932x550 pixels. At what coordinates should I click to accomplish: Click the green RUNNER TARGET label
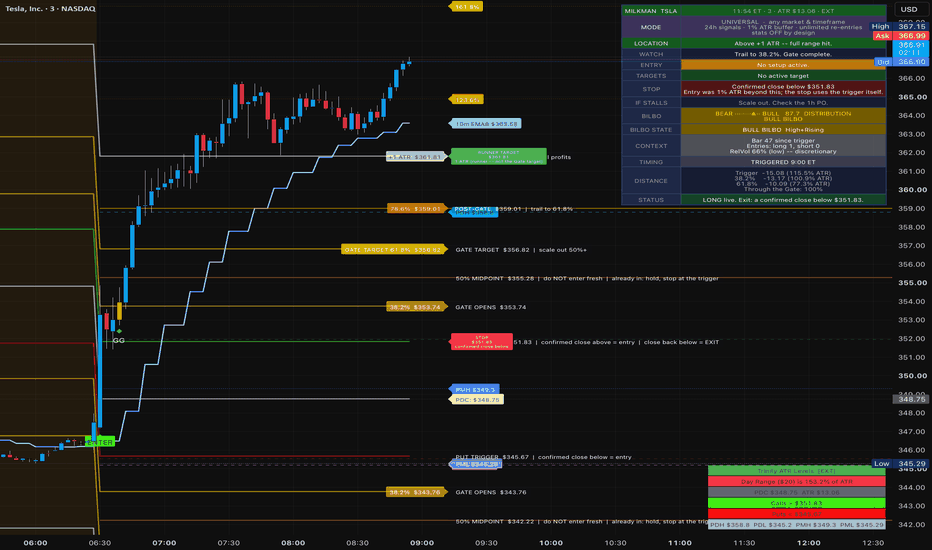(x=498, y=156)
